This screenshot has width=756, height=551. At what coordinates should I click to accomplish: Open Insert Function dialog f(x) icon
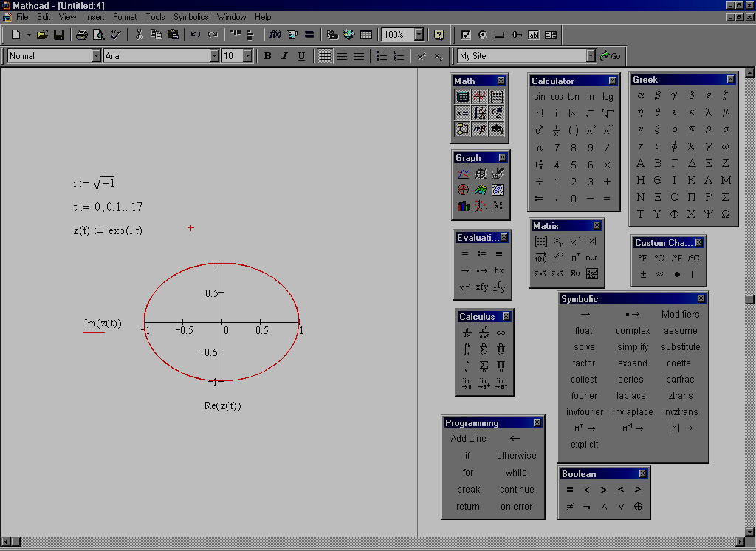coord(275,35)
